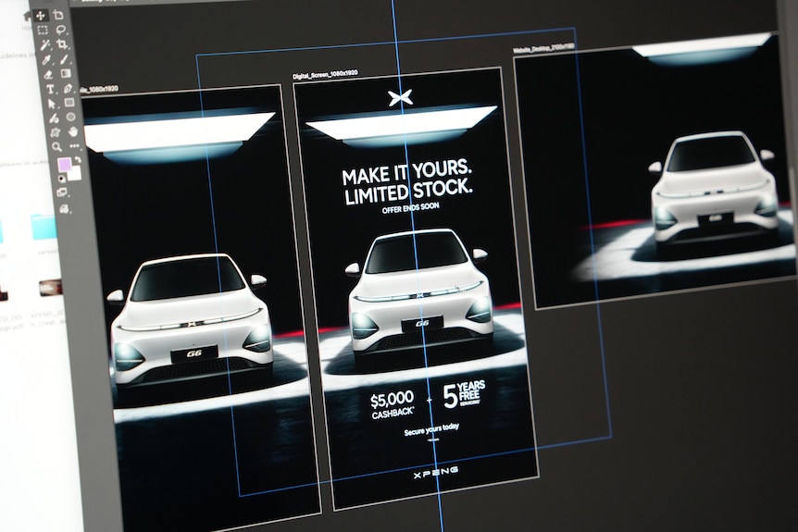Select the Artboard tool
Viewport: 798px width, 532px height.
tap(58, 15)
